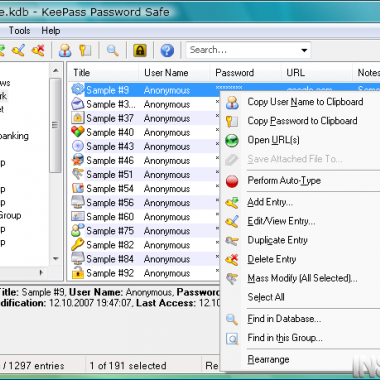Select Duplicate Entry in context menu

point(277,240)
